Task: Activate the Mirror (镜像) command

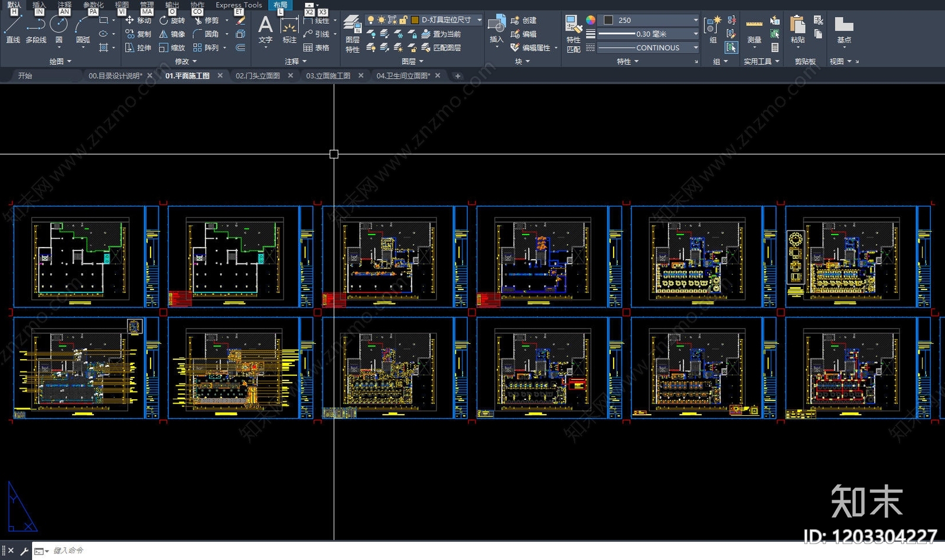Action: (172, 34)
